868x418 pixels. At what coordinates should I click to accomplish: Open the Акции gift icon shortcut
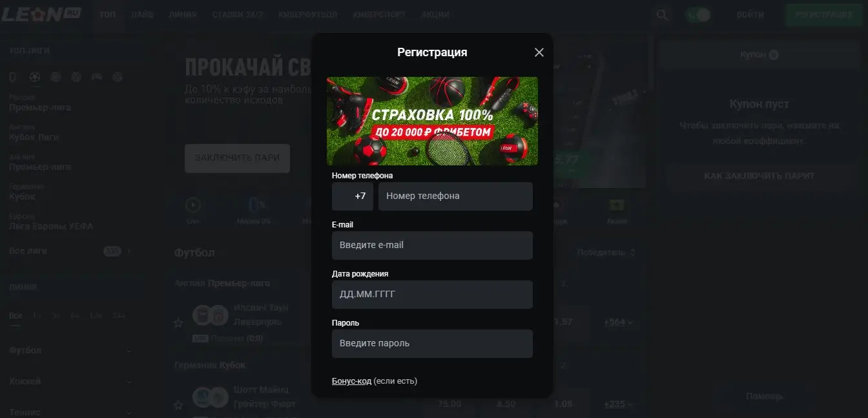(x=617, y=205)
